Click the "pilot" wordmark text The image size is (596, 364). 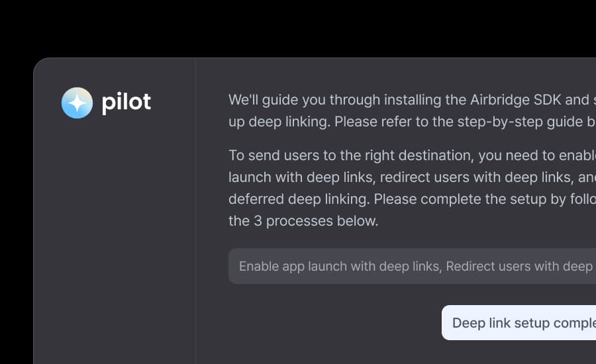pos(126,102)
